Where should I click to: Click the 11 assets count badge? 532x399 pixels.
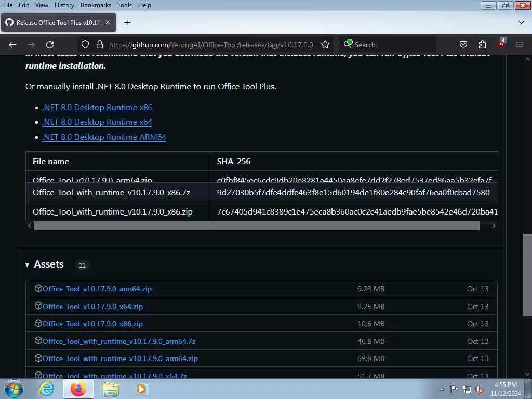[82, 265]
